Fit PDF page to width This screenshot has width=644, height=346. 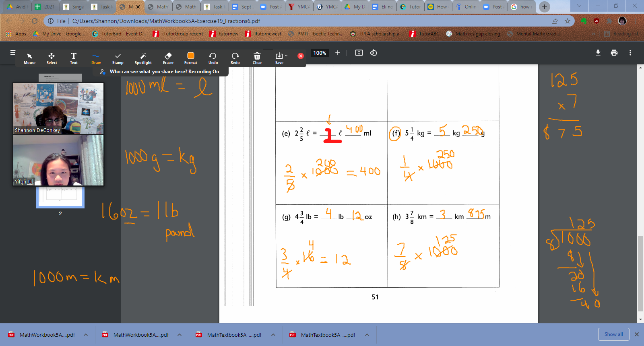[x=359, y=53]
